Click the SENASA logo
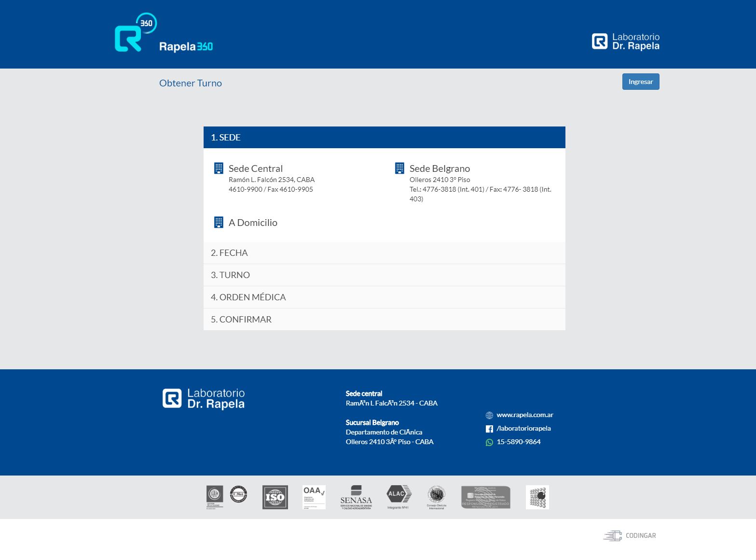This screenshot has width=756, height=560. coord(356,497)
